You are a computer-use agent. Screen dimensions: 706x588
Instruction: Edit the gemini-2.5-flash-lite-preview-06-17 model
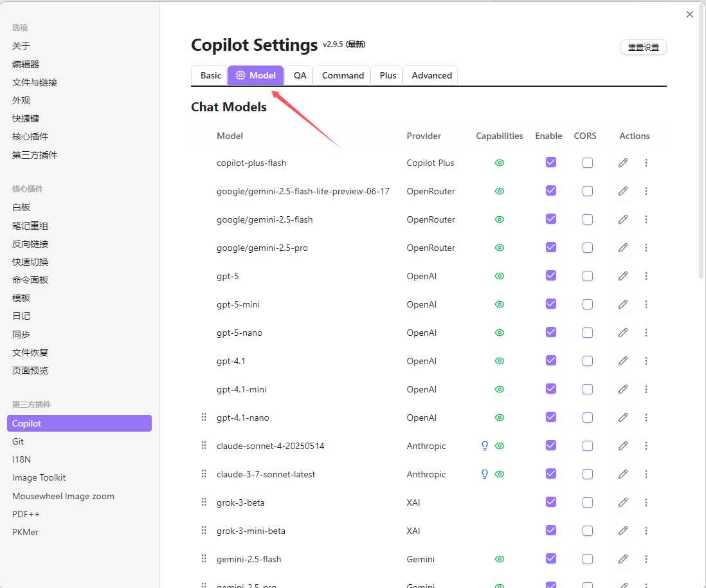pos(623,191)
